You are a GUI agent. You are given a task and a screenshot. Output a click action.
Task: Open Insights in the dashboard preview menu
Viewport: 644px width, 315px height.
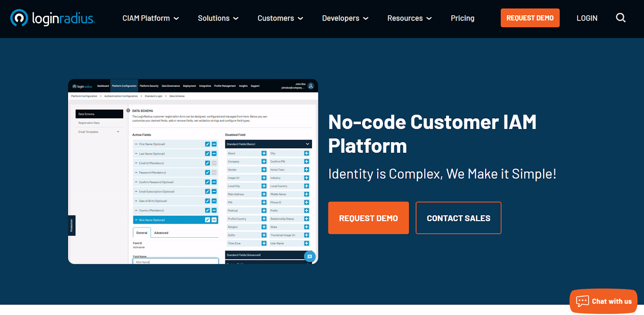pos(244,86)
